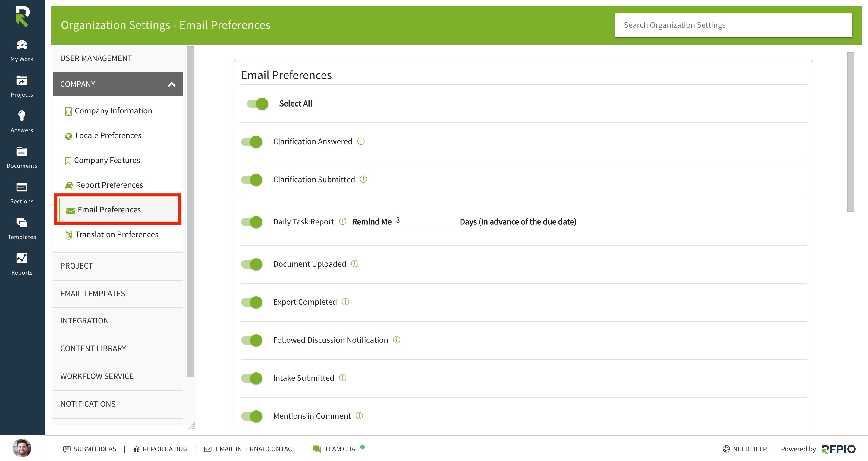Expand the USER MANAGEMENT section
Image resolution: width=868 pixels, height=461 pixels.
tap(118, 58)
